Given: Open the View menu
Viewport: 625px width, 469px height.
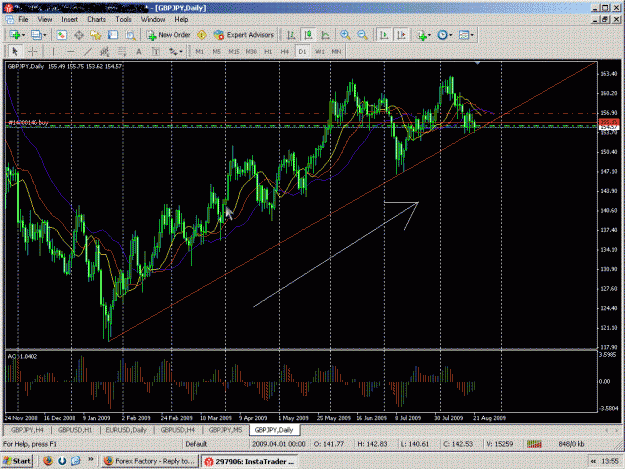Looking at the screenshot, I should [45, 19].
